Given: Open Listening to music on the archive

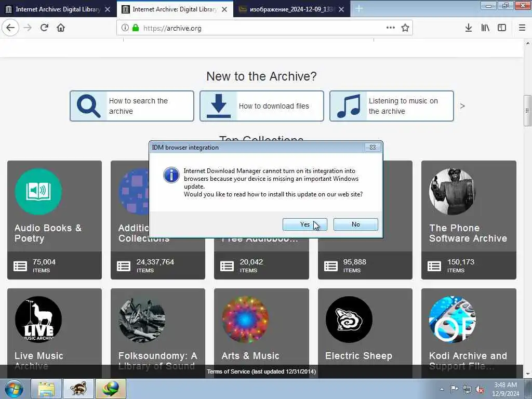Looking at the screenshot, I should point(392,106).
